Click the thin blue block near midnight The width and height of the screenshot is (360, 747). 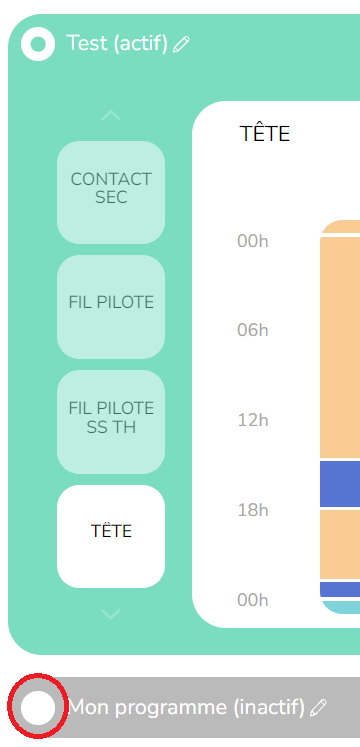(x=340, y=589)
